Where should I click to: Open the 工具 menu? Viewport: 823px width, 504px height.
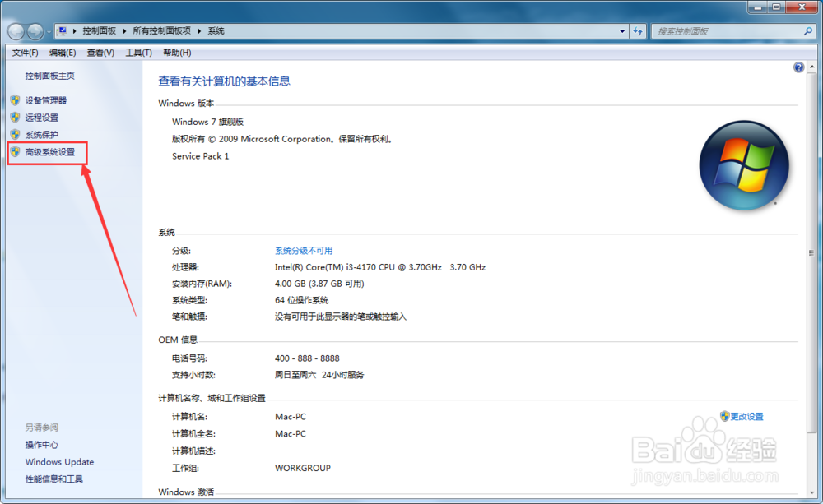137,52
